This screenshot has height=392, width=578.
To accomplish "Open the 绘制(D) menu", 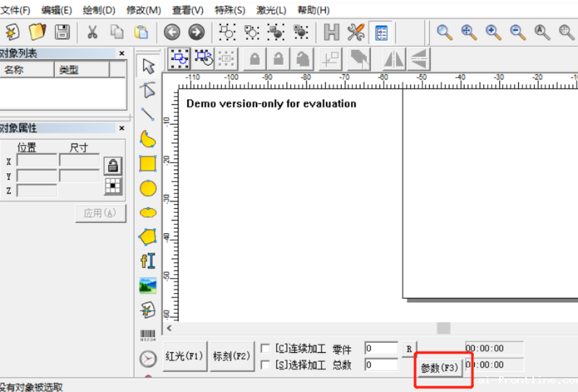I will [x=99, y=10].
